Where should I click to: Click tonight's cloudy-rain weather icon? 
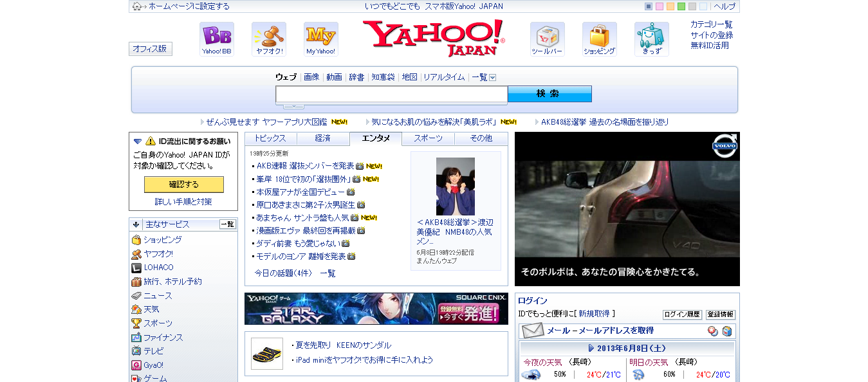531,375
